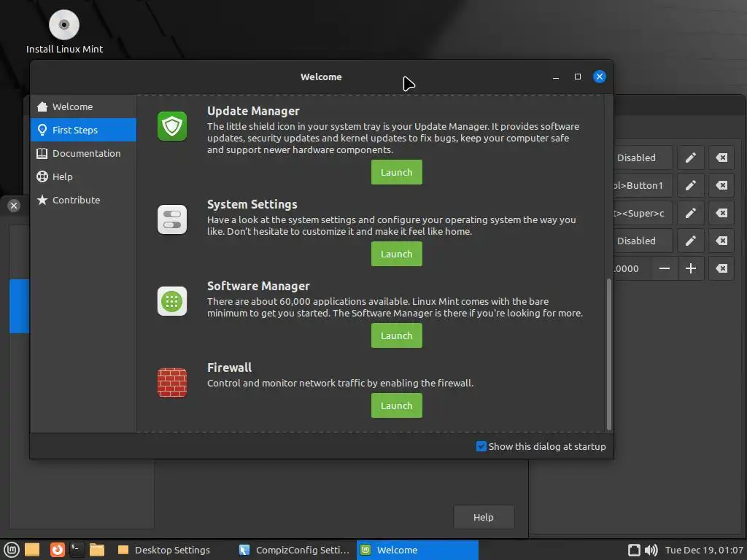Launch Firefox from the panel
This screenshot has height=560, width=747.
point(57,550)
